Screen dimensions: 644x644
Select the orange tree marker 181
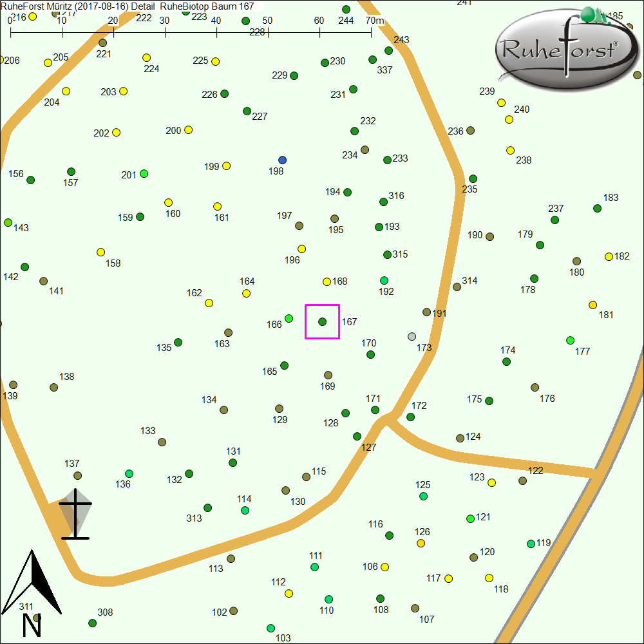[592, 305]
